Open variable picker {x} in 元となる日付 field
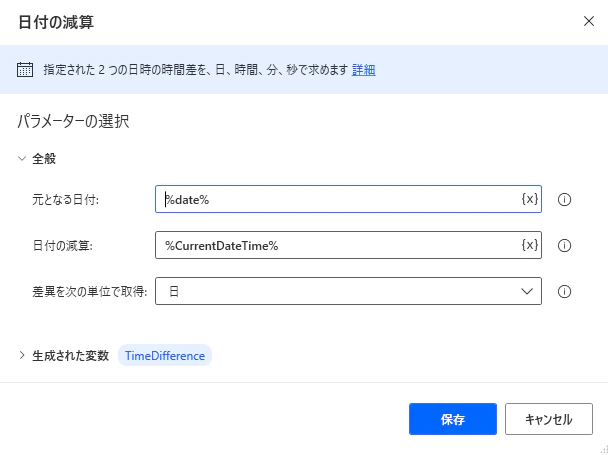Screen dimensions: 608x455 [530, 199]
